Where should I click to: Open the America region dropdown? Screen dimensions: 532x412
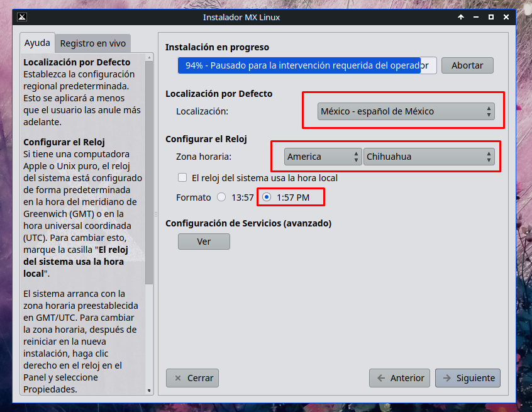click(323, 157)
